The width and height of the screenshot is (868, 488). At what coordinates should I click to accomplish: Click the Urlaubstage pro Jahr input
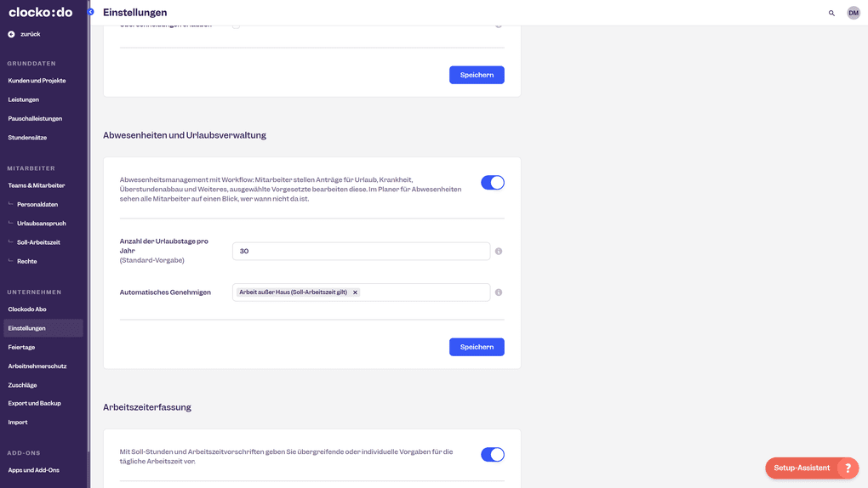(x=361, y=252)
